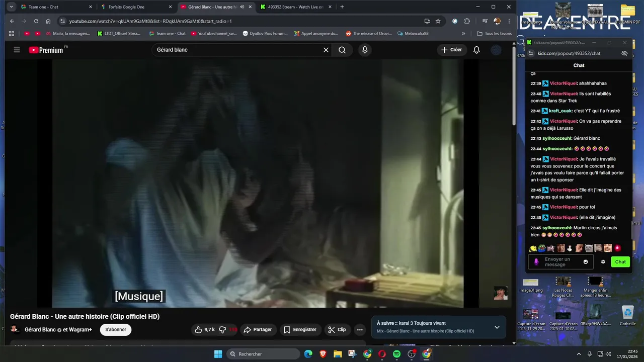
Task: Open the Tous les favoris folder
Action: coord(494,34)
